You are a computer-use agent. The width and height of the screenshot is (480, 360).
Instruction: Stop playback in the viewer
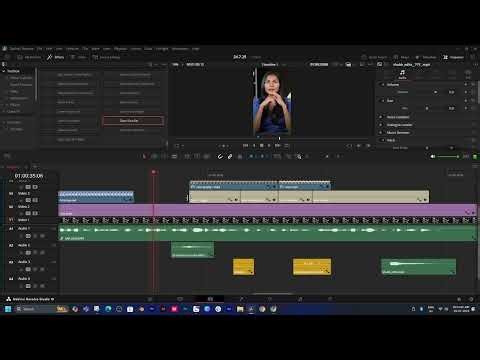click(x=262, y=146)
